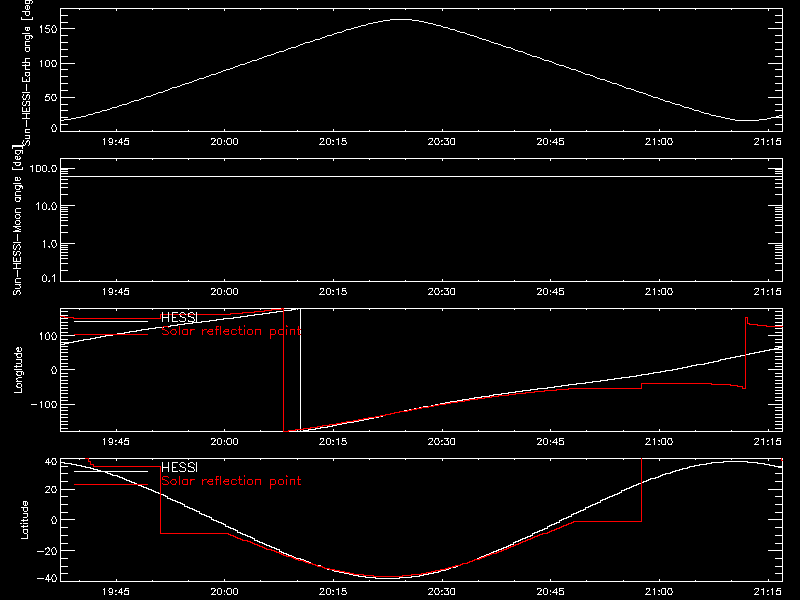Image resolution: width=800 pixels, height=600 pixels.
Task: Click the 0.1 tick on Moon angle axis
Action: click(x=48, y=279)
